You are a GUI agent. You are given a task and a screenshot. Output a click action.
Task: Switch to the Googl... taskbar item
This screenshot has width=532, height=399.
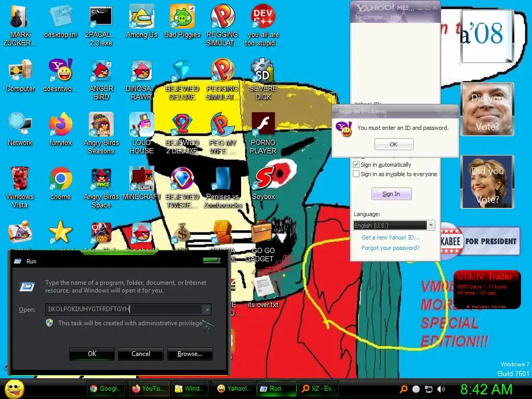(x=105, y=389)
